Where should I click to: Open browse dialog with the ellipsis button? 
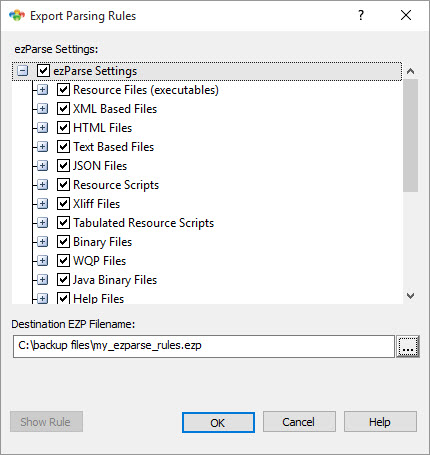point(408,347)
